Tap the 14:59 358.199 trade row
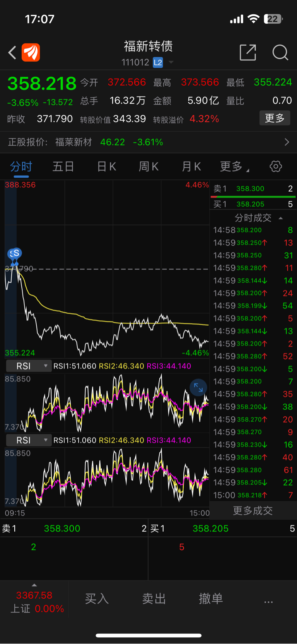Image resolution: width=297 pixels, height=644 pixels. pyautogui.click(x=253, y=306)
